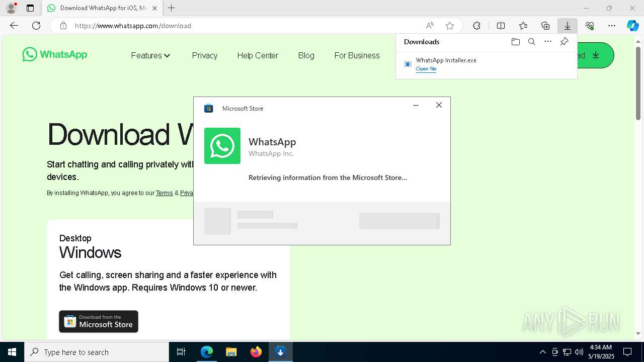
Task: Go to the Blog page
Action: [306, 55]
